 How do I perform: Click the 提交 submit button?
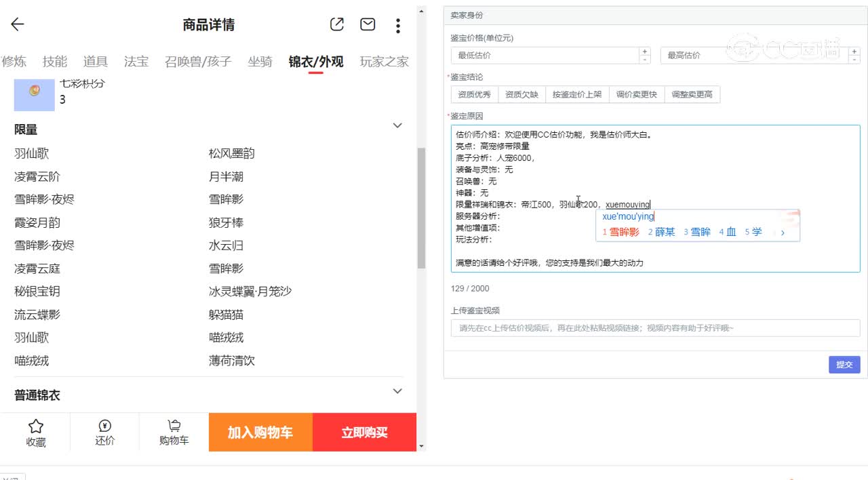coord(844,365)
